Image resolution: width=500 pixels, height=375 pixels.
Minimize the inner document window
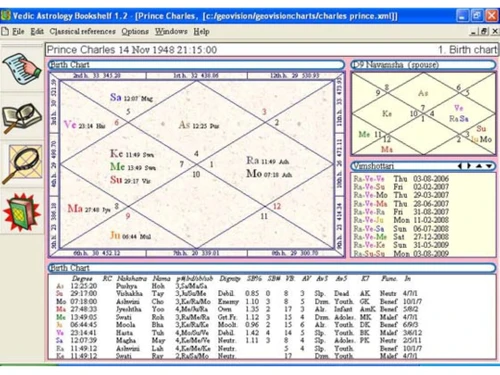[x=474, y=32]
